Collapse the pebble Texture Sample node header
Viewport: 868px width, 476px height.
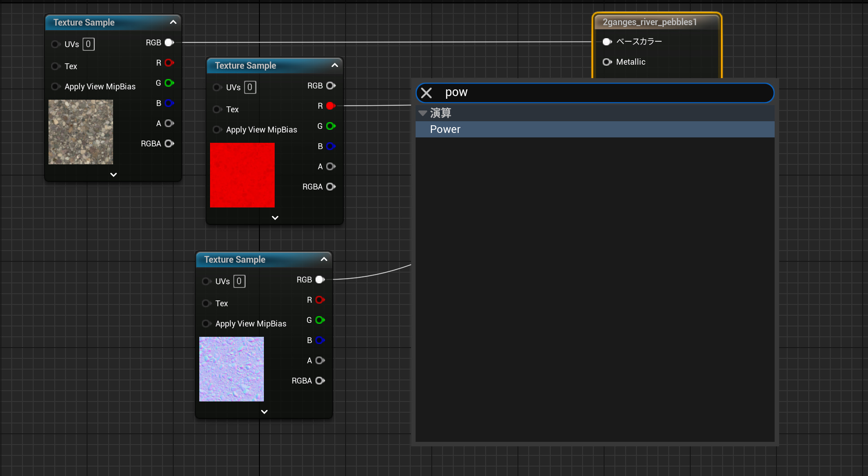point(173,22)
